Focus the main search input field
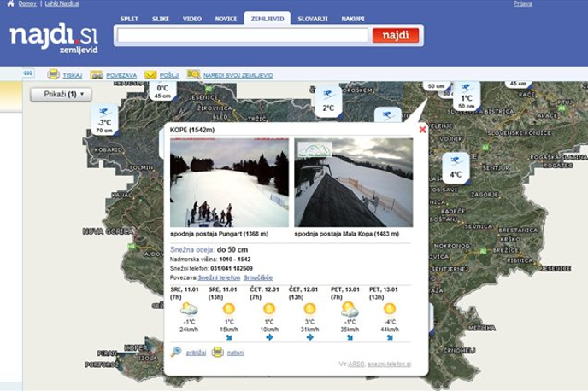Image resolution: width=588 pixels, height=391 pixels. pyautogui.click(x=243, y=35)
